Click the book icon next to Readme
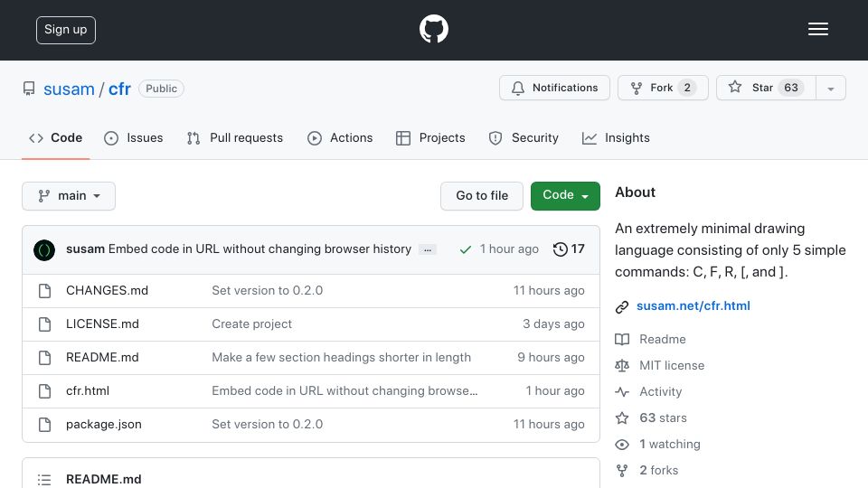The image size is (868, 488). (622, 339)
